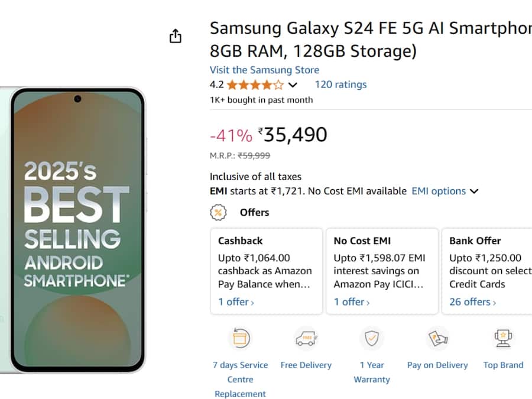Viewport: 532px width, 399px height.
Task: Click the Top Brand trophy icon
Action: (x=503, y=338)
